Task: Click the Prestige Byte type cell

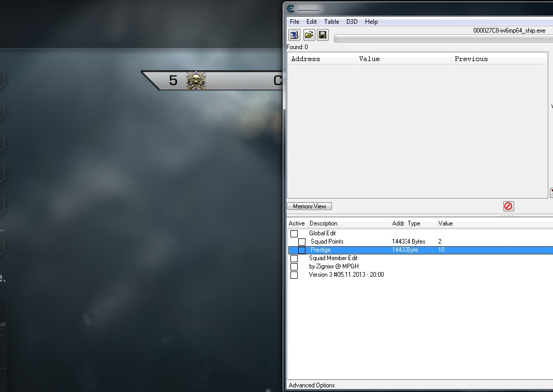Action: (x=413, y=250)
